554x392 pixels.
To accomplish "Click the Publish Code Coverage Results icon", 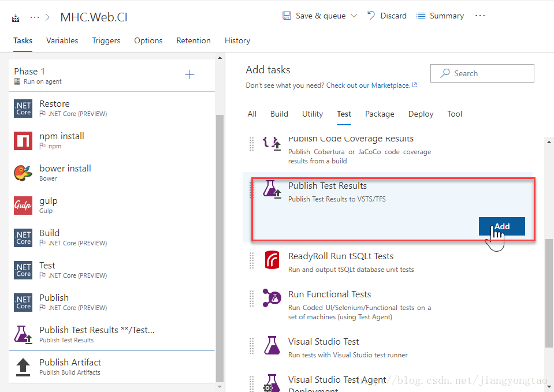I will (272, 143).
